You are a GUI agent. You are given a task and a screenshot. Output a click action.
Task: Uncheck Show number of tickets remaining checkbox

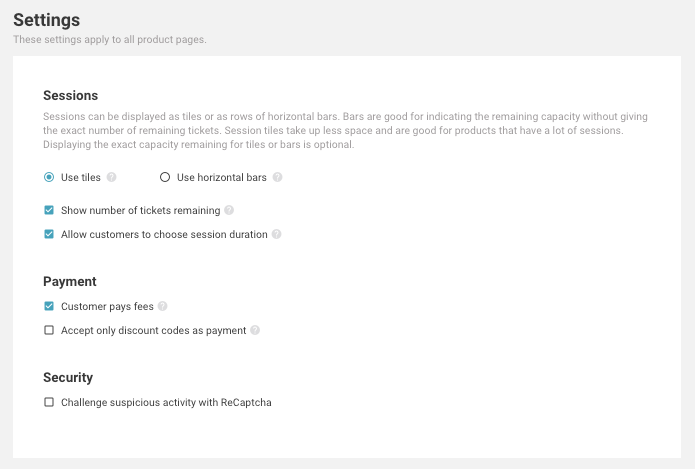(x=49, y=210)
